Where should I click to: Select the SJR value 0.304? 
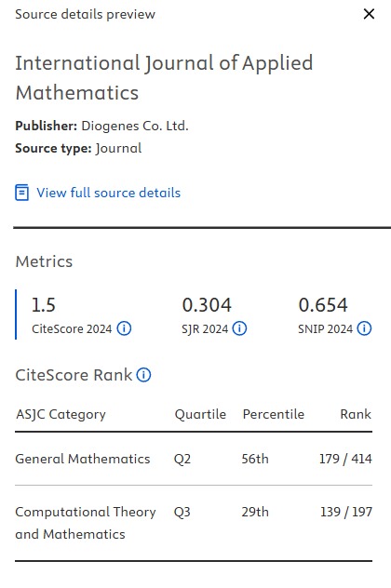[207, 304]
